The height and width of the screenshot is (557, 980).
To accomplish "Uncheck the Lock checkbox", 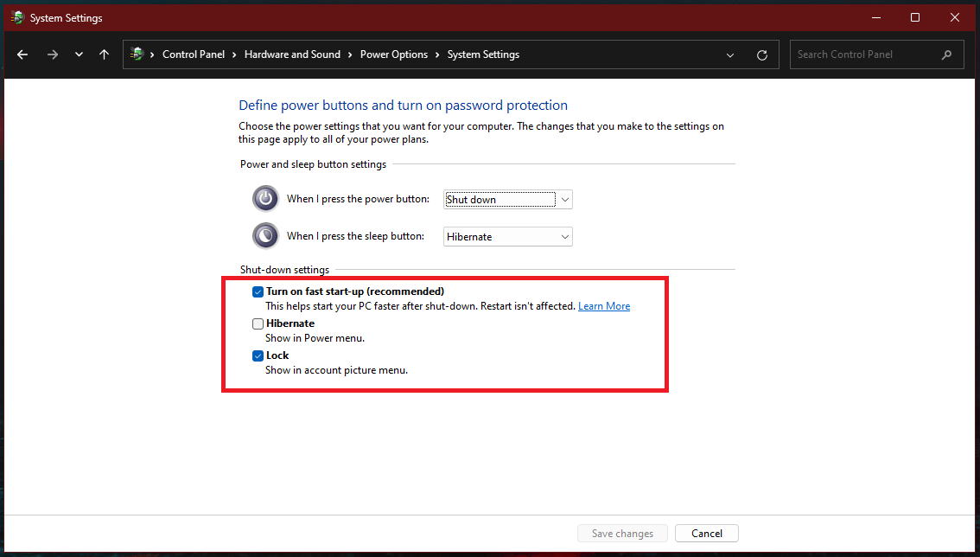I will click(258, 355).
